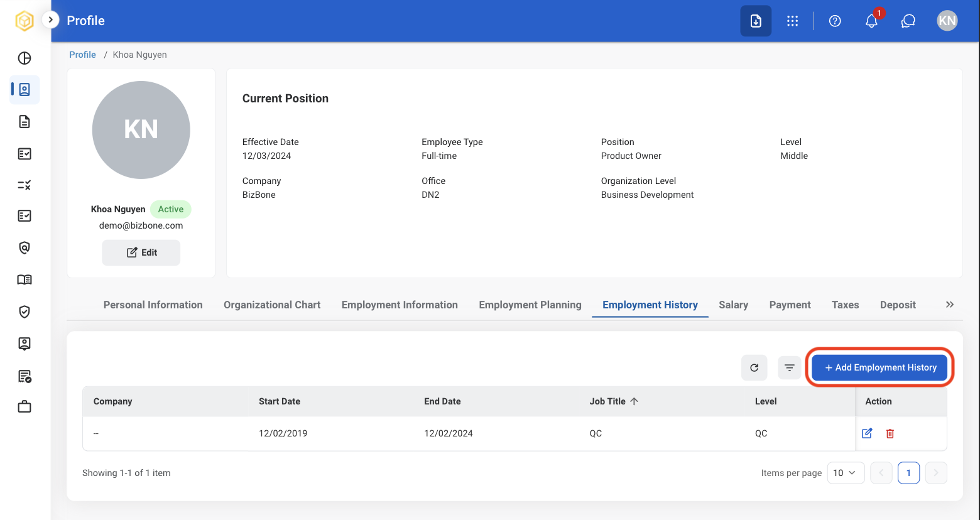Switch to the Personal Information tab
The width and height of the screenshot is (980, 520).
tap(153, 305)
